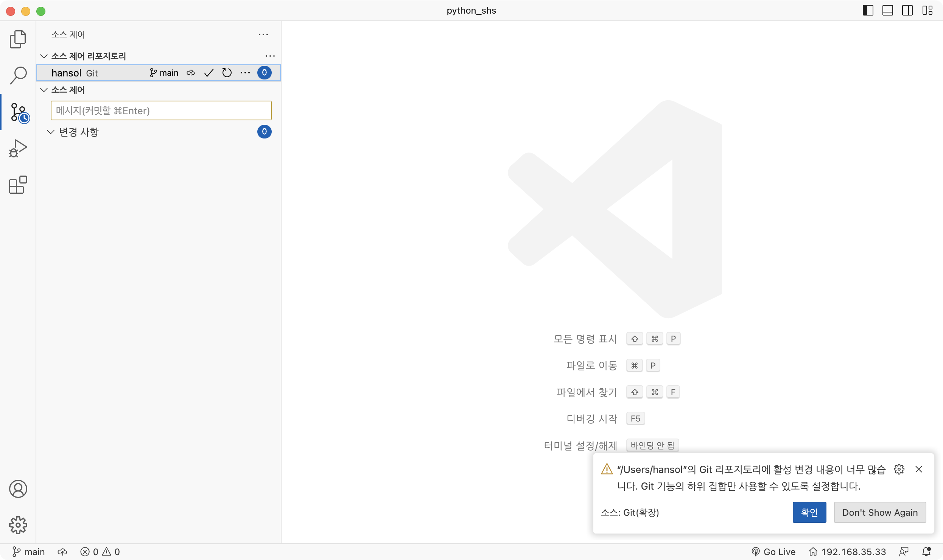Open more actions in hansol repository row
Screen dimensions: 943x560
[245, 73]
